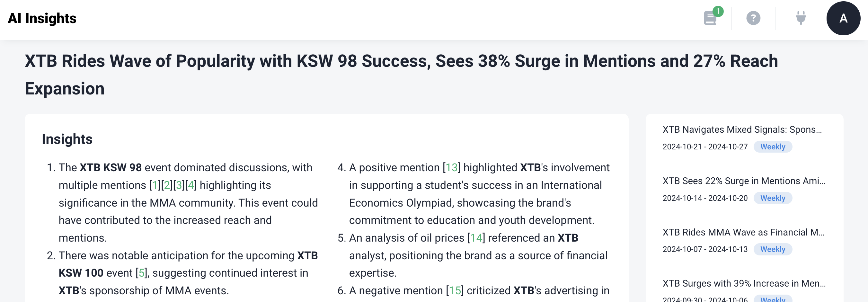Open the news notifications icon

point(710,18)
